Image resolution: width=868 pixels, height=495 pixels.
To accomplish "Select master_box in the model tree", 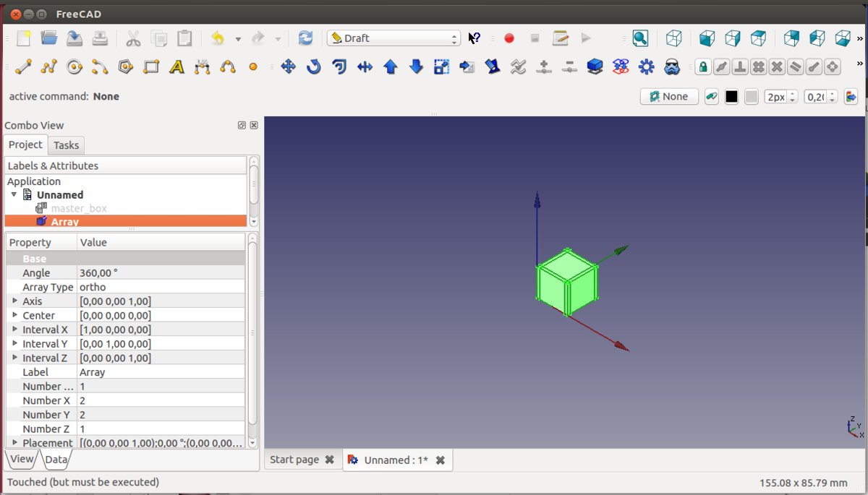I will point(78,208).
